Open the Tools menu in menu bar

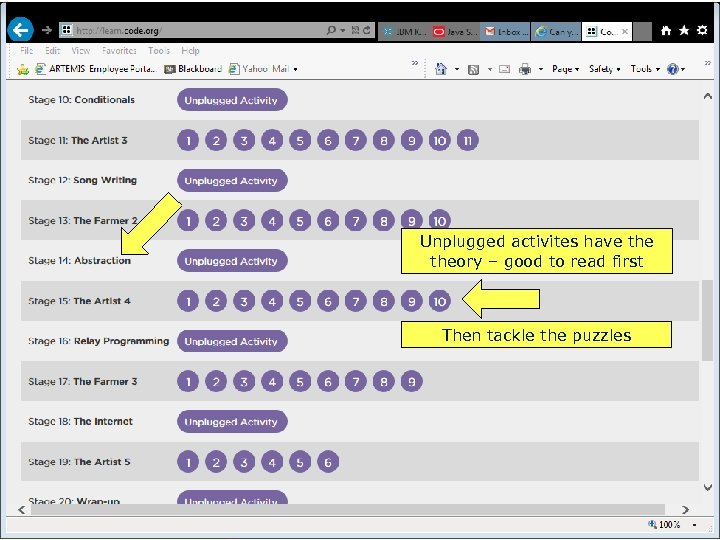pyautogui.click(x=159, y=51)
